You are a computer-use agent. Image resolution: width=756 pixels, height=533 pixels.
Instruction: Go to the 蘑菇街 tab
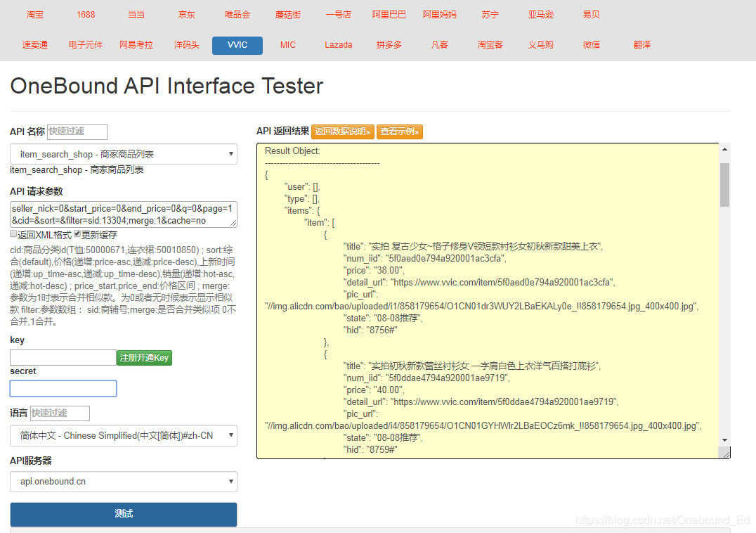288,15
